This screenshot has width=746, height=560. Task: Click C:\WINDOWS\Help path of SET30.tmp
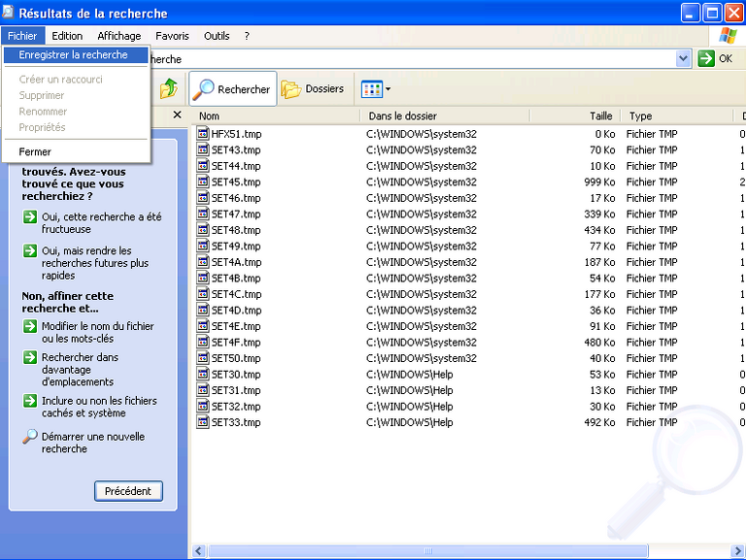coord(410,374)
